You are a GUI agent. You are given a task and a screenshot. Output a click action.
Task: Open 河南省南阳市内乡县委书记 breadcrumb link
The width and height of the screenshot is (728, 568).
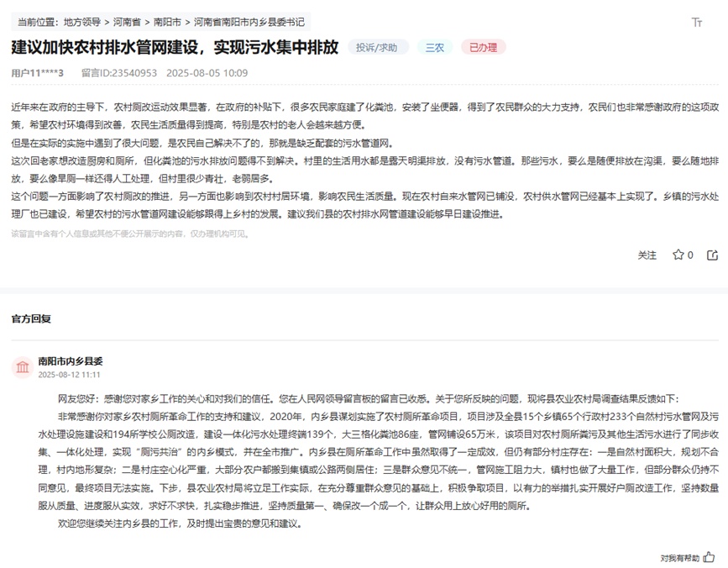(x=249, y=21)
